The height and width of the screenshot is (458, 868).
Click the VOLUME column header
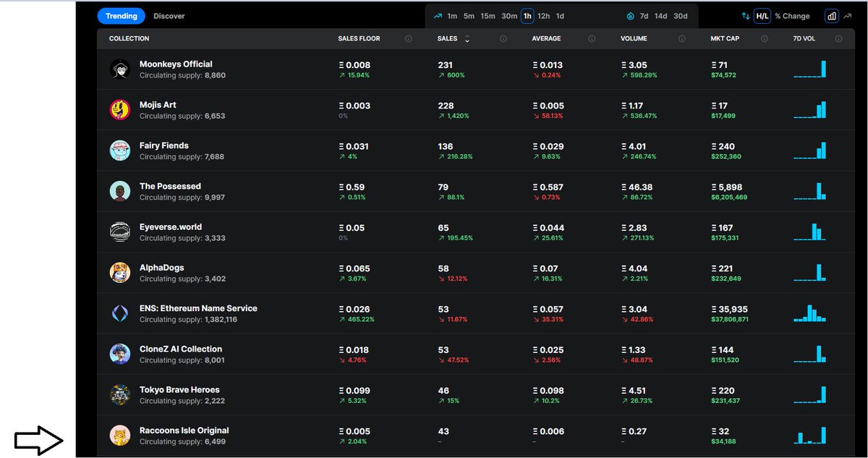634,39
